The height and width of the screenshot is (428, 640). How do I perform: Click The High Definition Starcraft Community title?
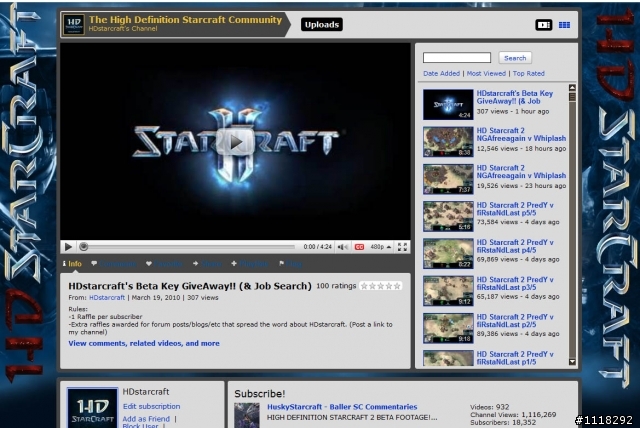coord(185,20)
